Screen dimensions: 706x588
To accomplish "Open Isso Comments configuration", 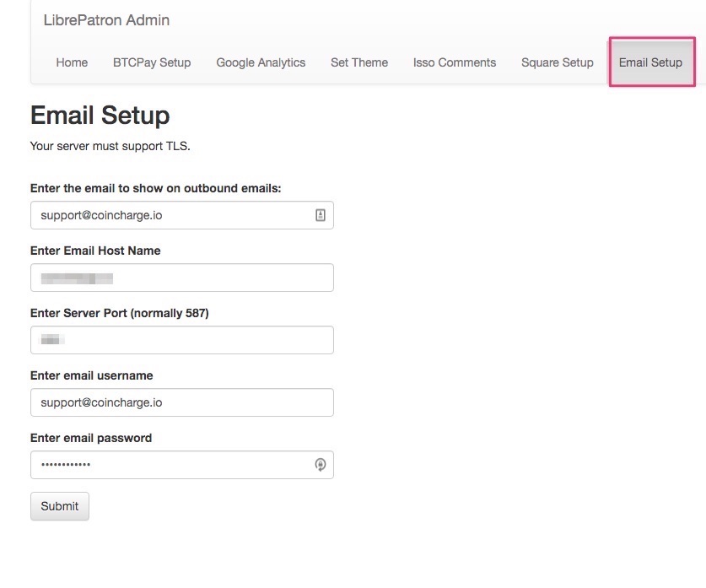I will point(455,62).
